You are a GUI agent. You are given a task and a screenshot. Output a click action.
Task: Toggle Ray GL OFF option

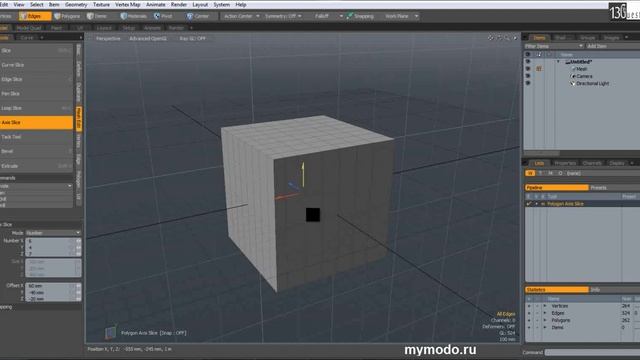pos(193,38)
